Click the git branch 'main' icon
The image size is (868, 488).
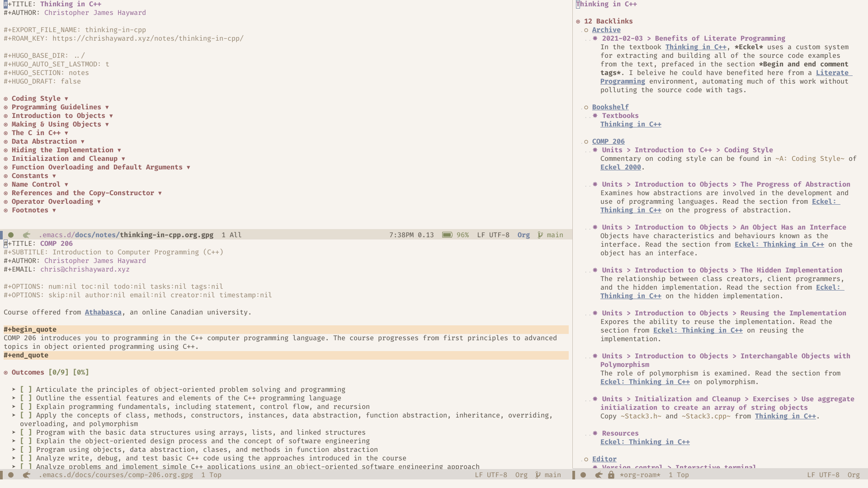(541, 234)
